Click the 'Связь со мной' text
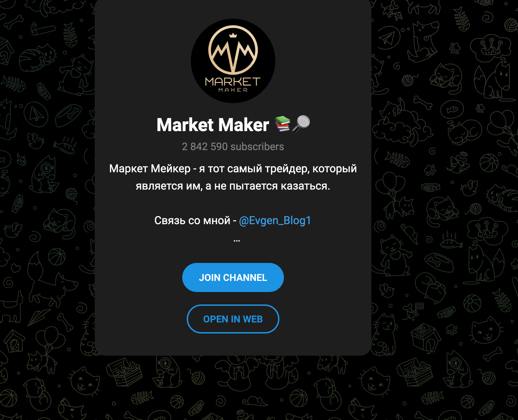This screenshot has height=420, width=518. [x=192, y=220]
